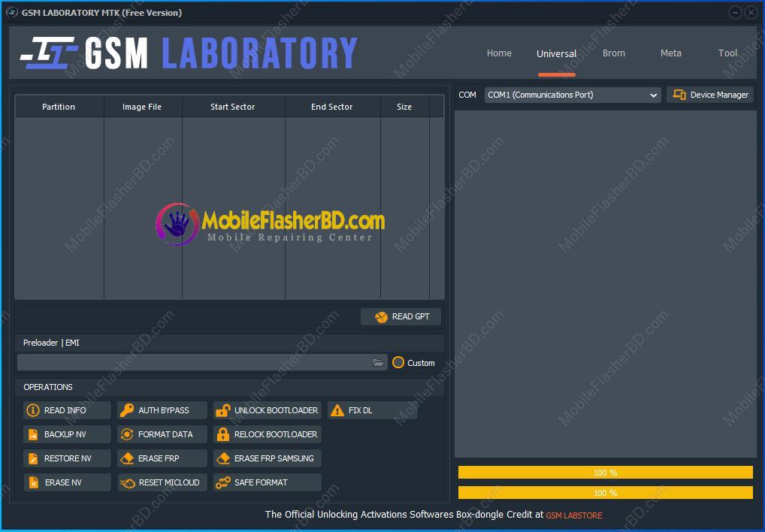Open GSM LABSTORE link
The image size is (765, 532).
click(x=574, y=515)
